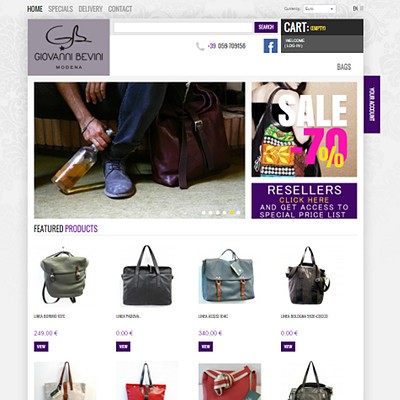The image size is (400, 400).
Task: Open the Contact page
Action: coord(120,9)
